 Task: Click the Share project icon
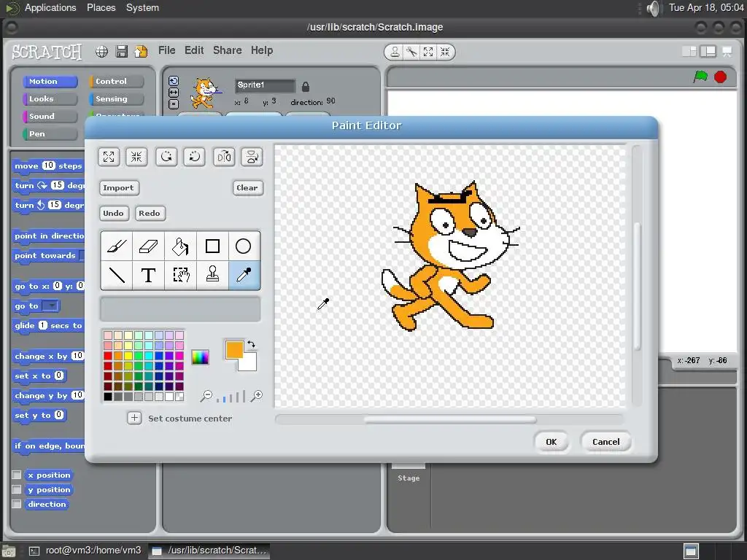click(x=141, y=52)
